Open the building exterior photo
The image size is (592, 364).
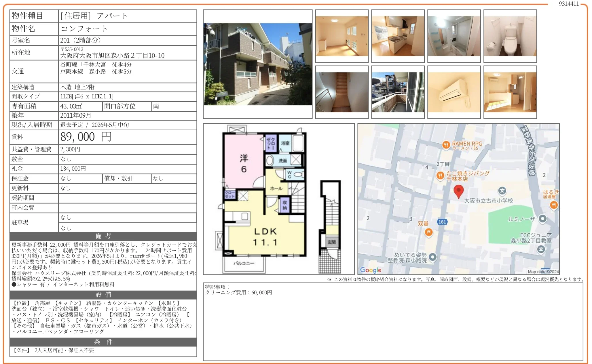point(258,64)
